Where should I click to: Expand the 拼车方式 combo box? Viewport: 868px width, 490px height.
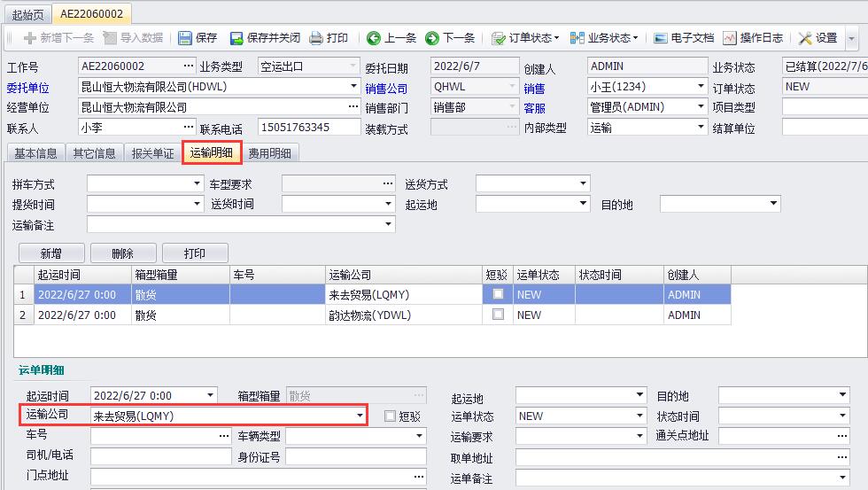(x=197, y=184)
